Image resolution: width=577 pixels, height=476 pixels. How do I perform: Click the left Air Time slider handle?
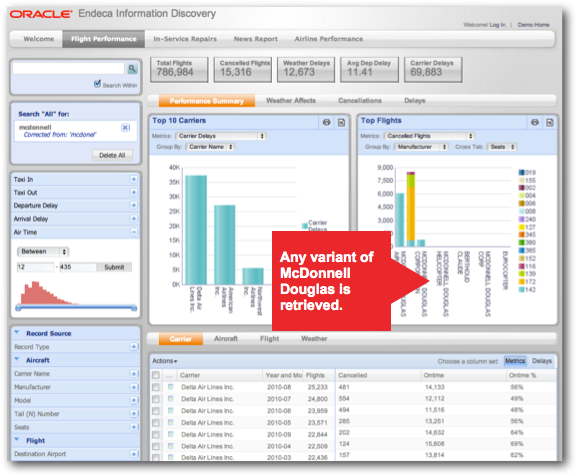pyautogui.click(x=18, y=308)
